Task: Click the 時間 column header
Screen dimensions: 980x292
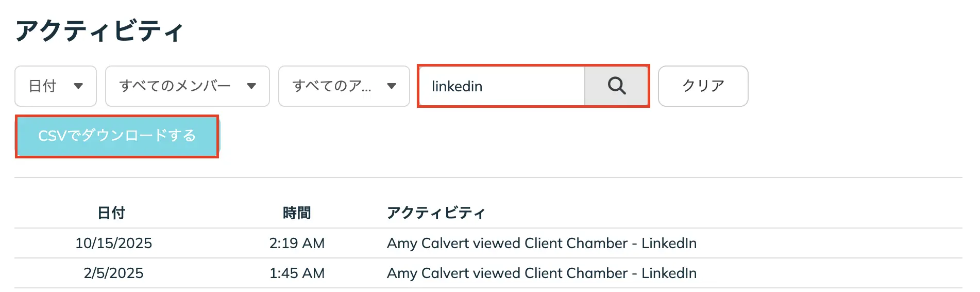Action: point(297,213)
